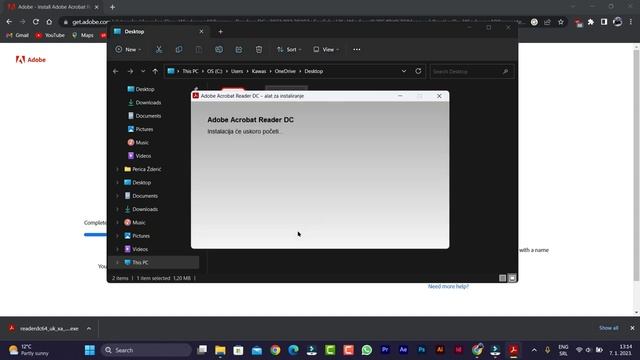Click the Windows taskbar Search box
This screenshot has width=640, height=360.
click(x=146, y=350)
